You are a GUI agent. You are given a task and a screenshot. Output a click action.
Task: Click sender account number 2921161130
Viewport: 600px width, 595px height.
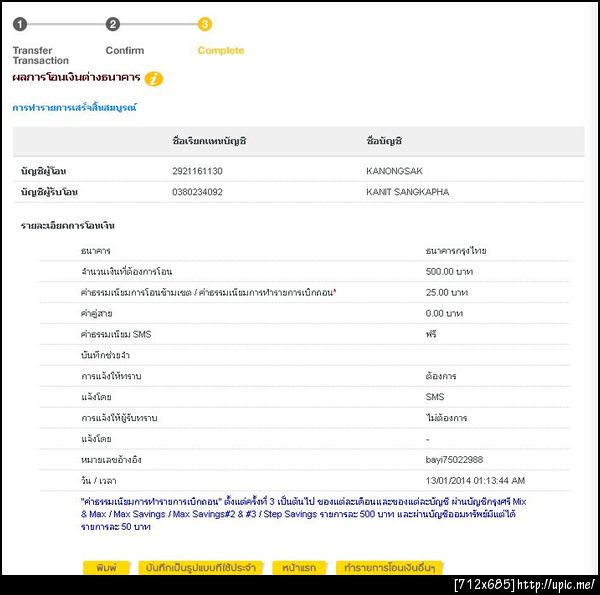(x=197, y=171)
